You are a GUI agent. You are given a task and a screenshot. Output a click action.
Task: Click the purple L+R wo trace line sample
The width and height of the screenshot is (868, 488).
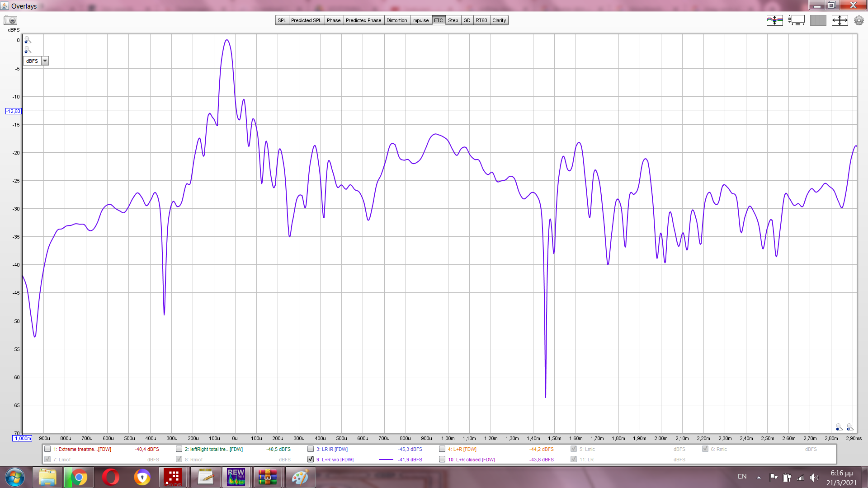point(386,460)
